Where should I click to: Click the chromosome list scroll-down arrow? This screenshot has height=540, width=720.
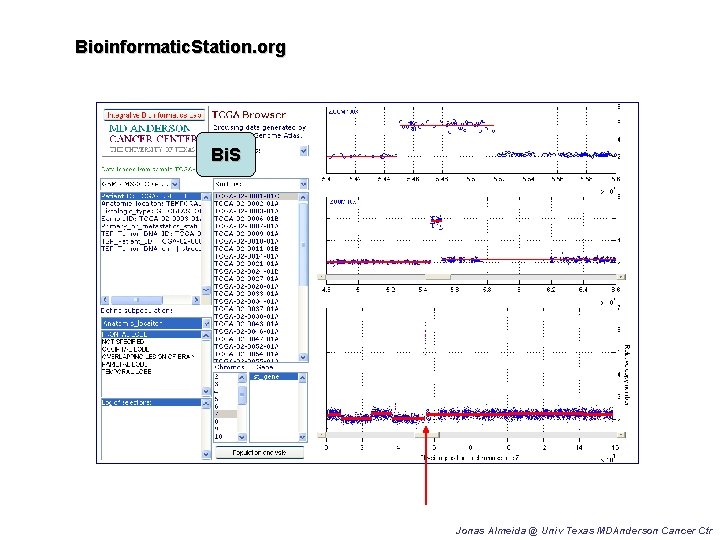tap(242, 437)
